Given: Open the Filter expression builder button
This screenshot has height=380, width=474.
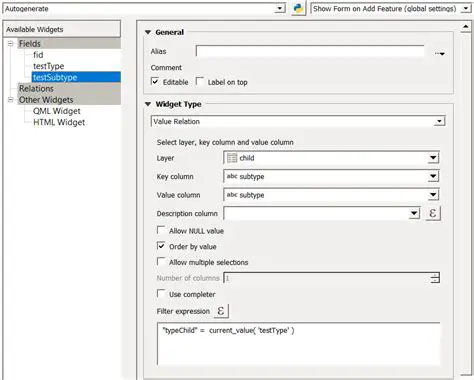Looking at the screenshot, I should (221, 311).
